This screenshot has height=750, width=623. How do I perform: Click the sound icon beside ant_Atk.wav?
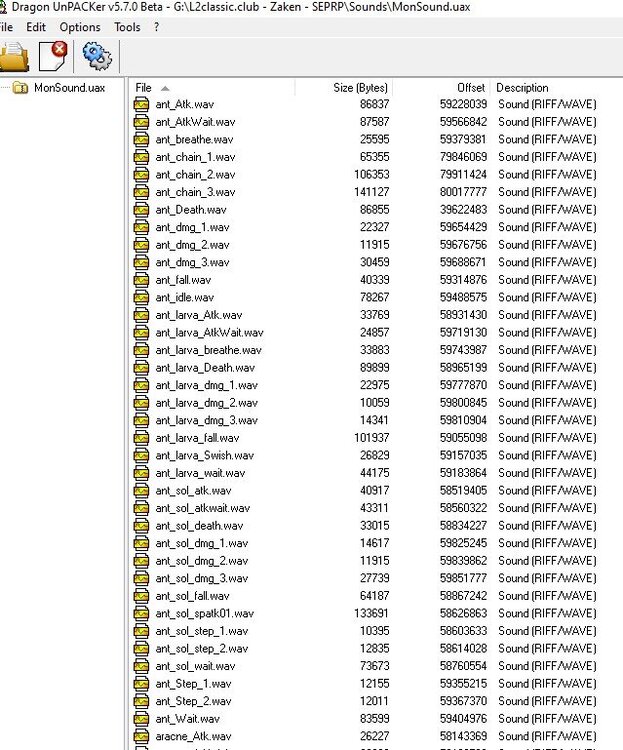(x=141, y=104)
